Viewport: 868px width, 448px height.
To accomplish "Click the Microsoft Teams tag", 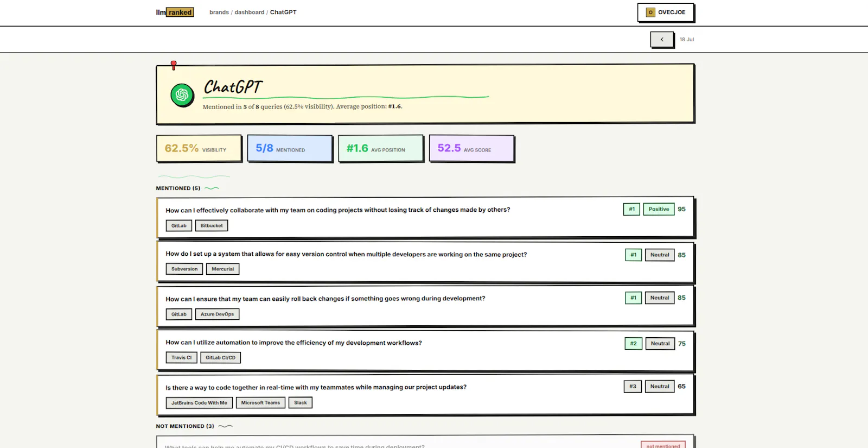I will (260, 402).
